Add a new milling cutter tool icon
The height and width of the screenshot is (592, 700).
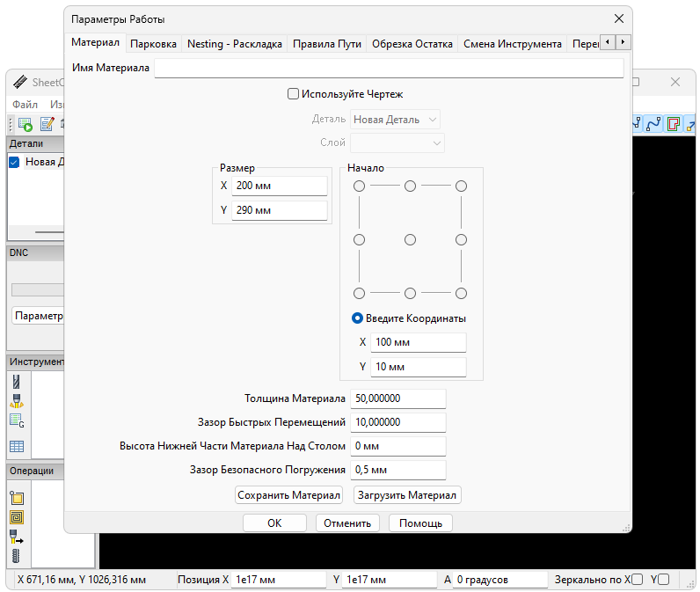pos(17,382)
